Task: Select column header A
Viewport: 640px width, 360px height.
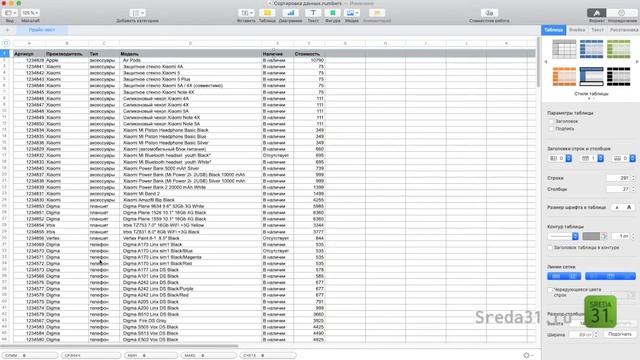Action: pos(29,43)
